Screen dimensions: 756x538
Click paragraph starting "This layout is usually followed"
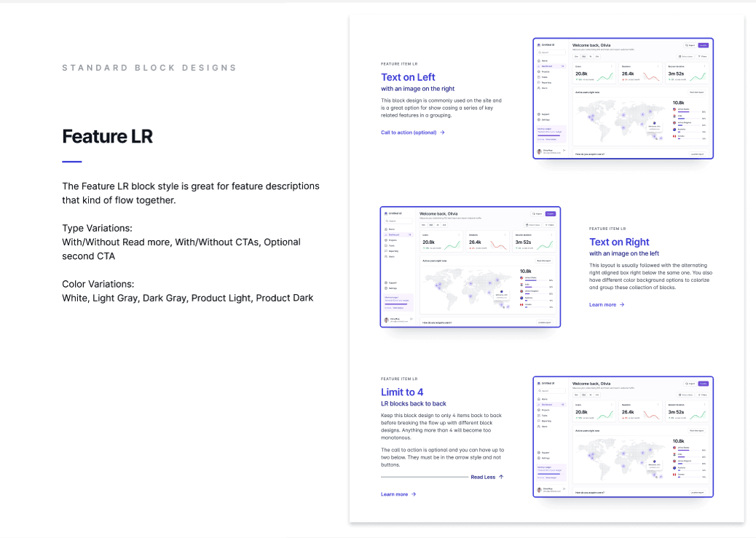651,276
